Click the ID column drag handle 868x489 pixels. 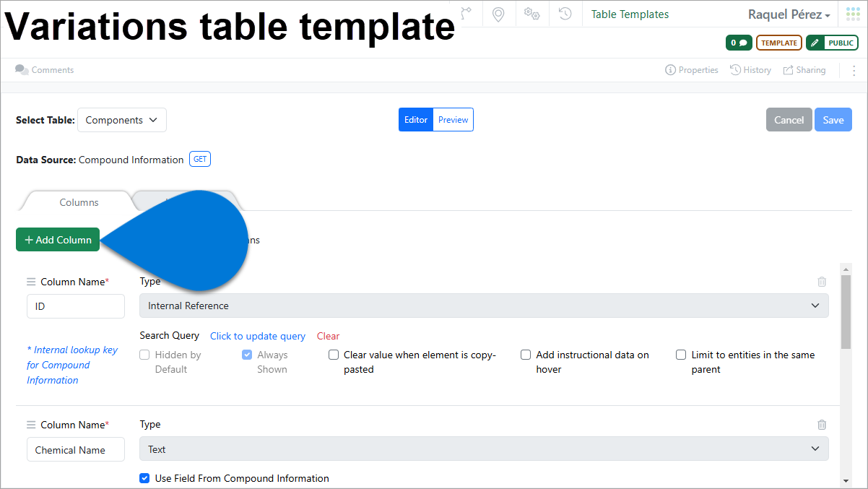click(x=31, y=282)
